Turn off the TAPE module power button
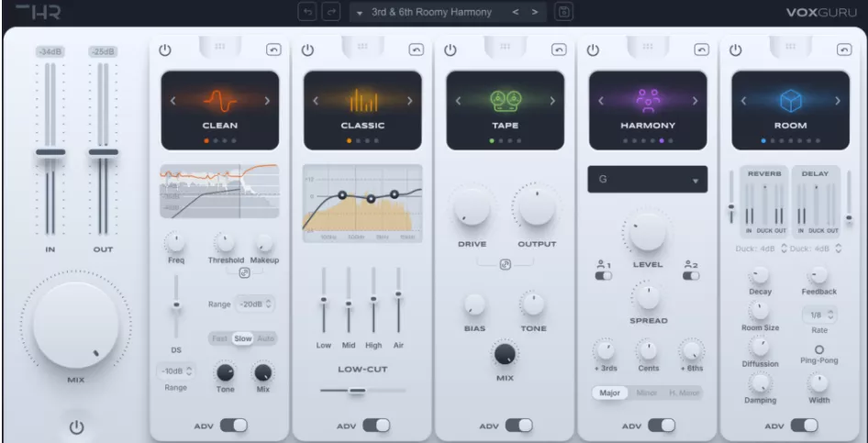This screenshot has width=868, height=443. point(450,50)
